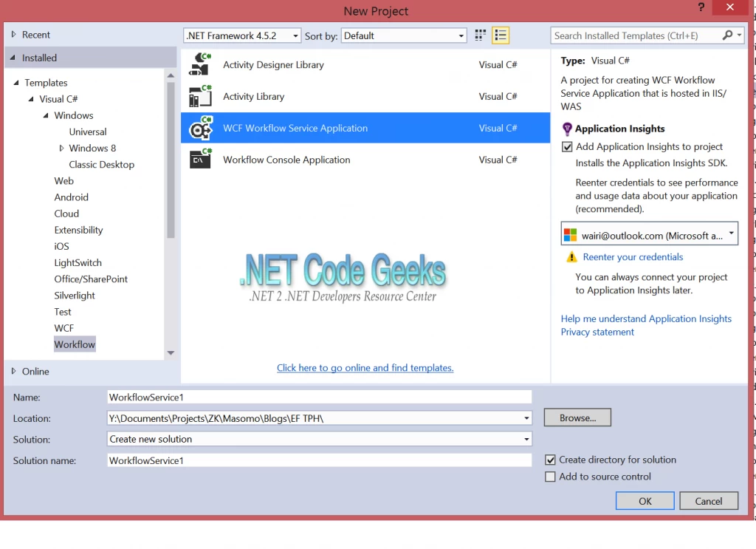This screenshot has height=549, width=756.
Task: Switch to medium icons list view
Action: (x=501, y=35)
